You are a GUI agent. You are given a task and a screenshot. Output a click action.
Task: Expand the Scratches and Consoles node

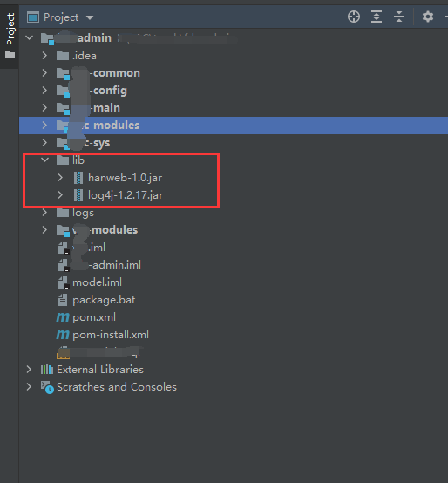point(29,387)
